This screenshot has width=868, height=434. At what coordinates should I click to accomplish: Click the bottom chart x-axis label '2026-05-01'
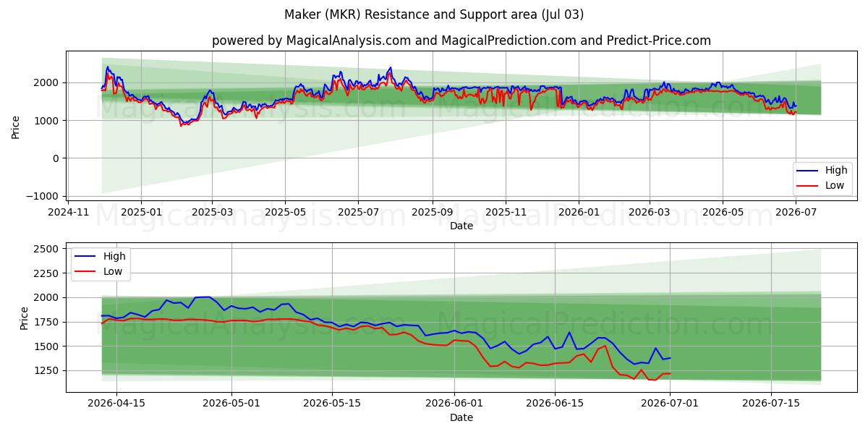[x=231, y=405]
